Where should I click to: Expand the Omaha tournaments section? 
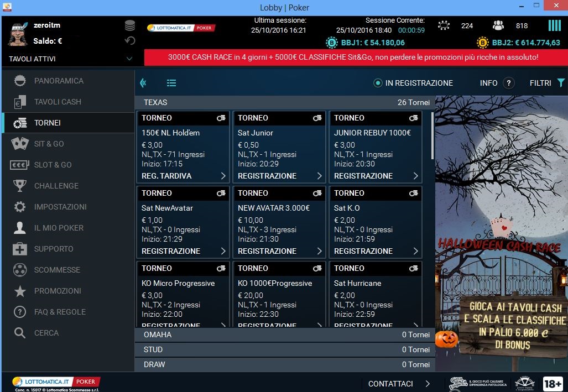pos(285,334)
